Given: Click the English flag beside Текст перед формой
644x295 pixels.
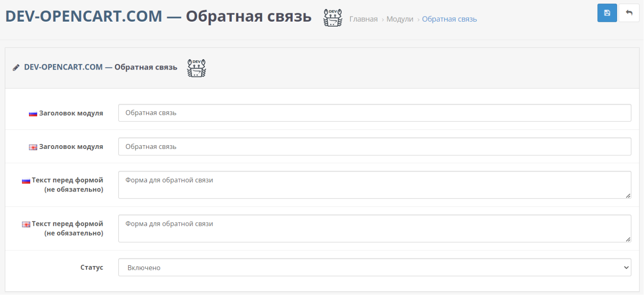Looking at the screenshot, I should tap(26, 224).
